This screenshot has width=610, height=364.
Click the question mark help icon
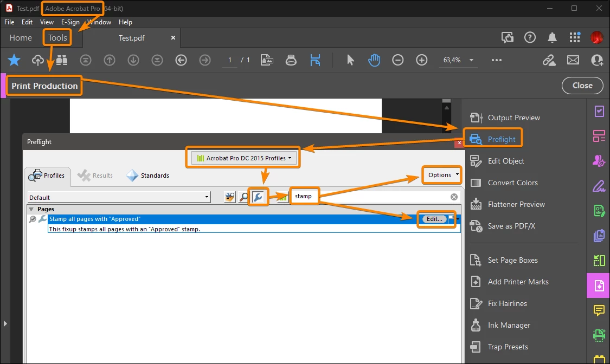point(530,38)
